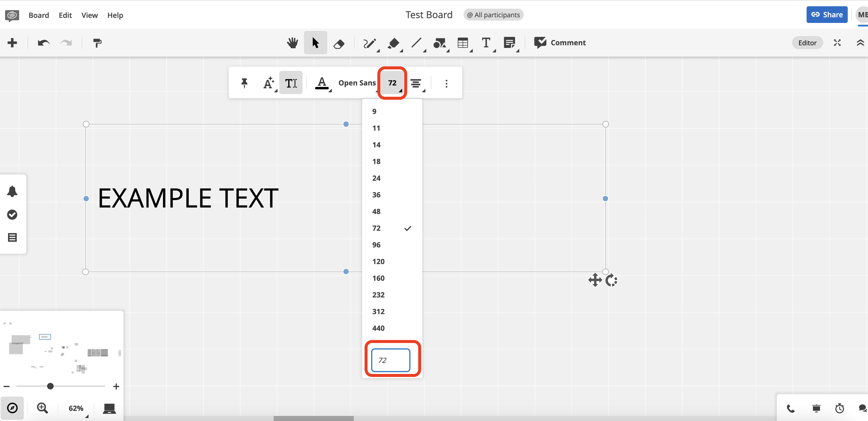The image size is (868, 421).
Task: Click the All participants badge
Action: click(493, 15)
